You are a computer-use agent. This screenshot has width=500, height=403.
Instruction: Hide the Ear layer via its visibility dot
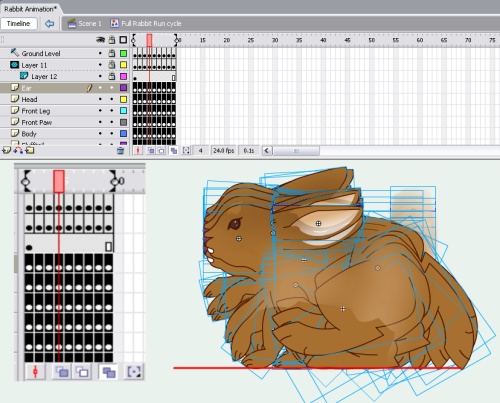pos(100,88)
